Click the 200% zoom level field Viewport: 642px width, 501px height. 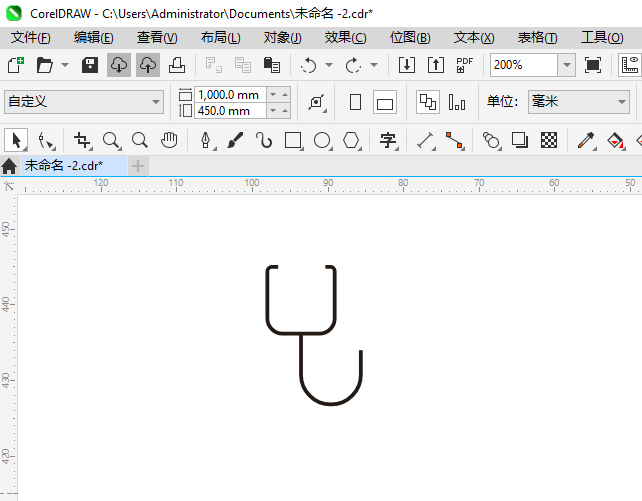pos(524,65)
